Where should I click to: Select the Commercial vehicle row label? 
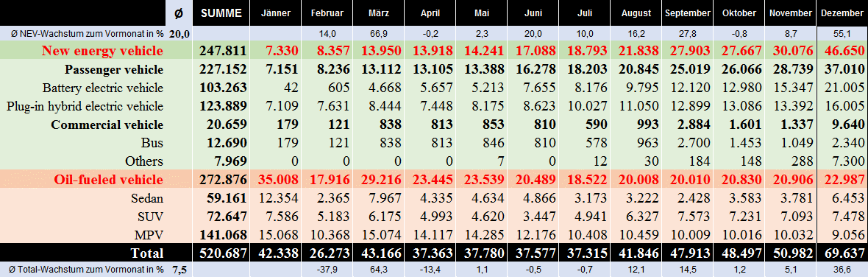[x=107, y=125]
